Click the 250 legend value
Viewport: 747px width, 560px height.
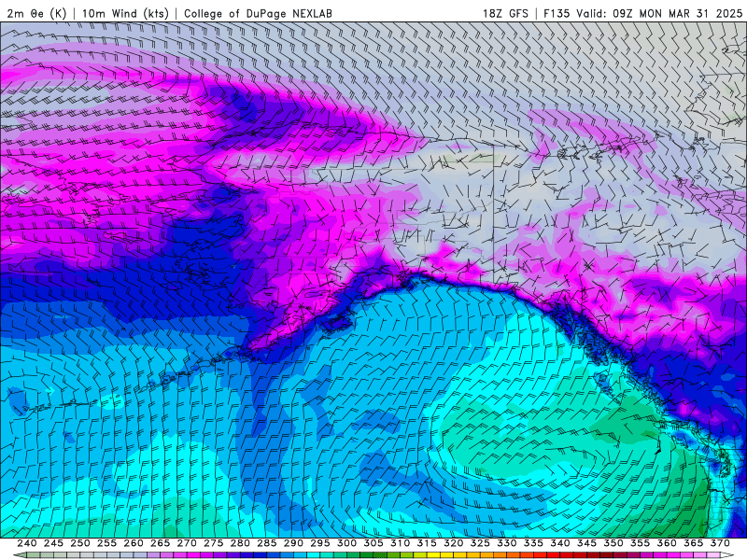pyautogui.click(x=80, y=543)
